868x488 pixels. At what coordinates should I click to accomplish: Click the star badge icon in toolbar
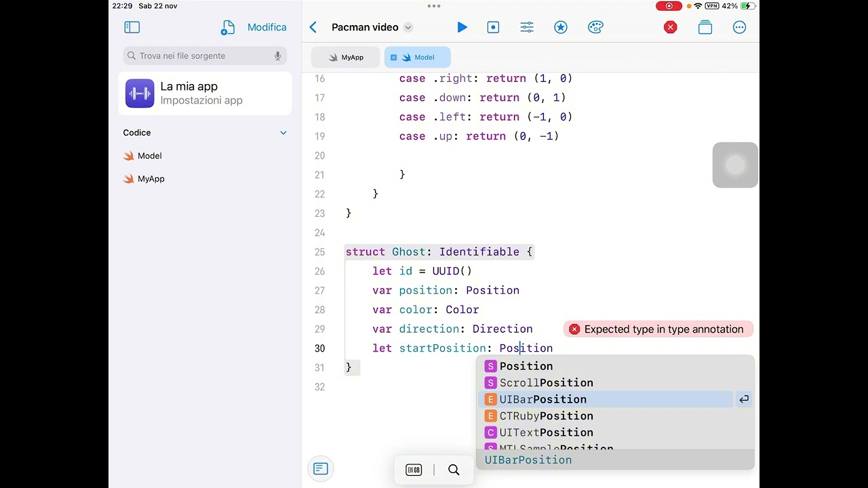pyautogui.click(x=561, y=27)
